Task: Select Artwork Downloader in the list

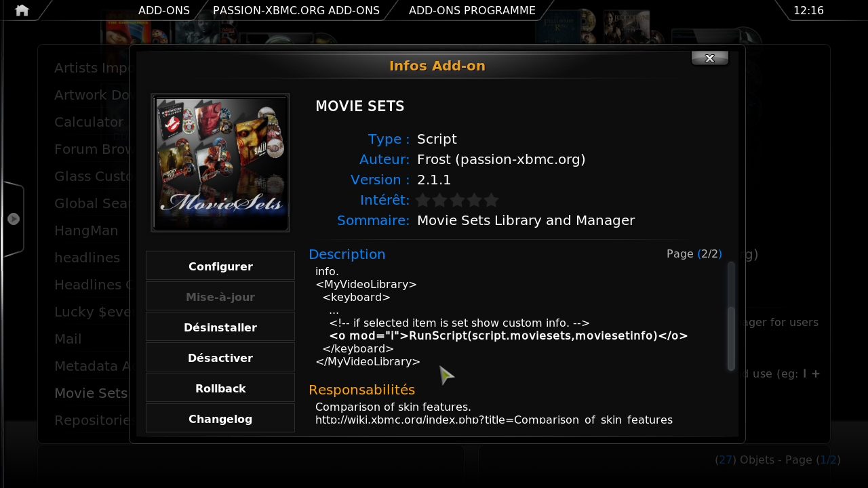Action: pyautogui.click(x=92, y=95)
